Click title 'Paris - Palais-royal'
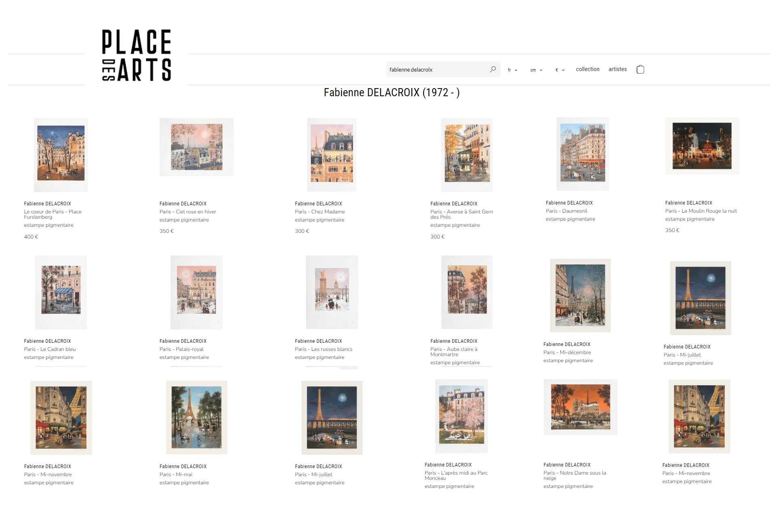This screenshot has width=770, height=532. click(181, 349)
